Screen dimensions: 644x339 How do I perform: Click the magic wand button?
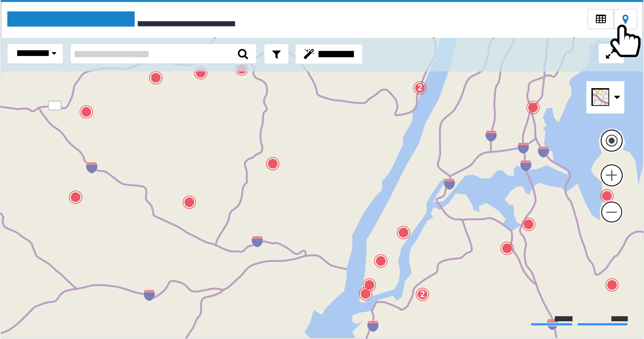pos(329,54)
